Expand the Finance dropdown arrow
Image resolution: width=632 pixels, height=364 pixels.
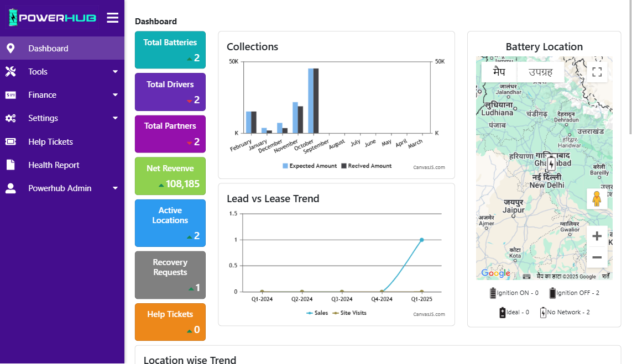[115, 95]
